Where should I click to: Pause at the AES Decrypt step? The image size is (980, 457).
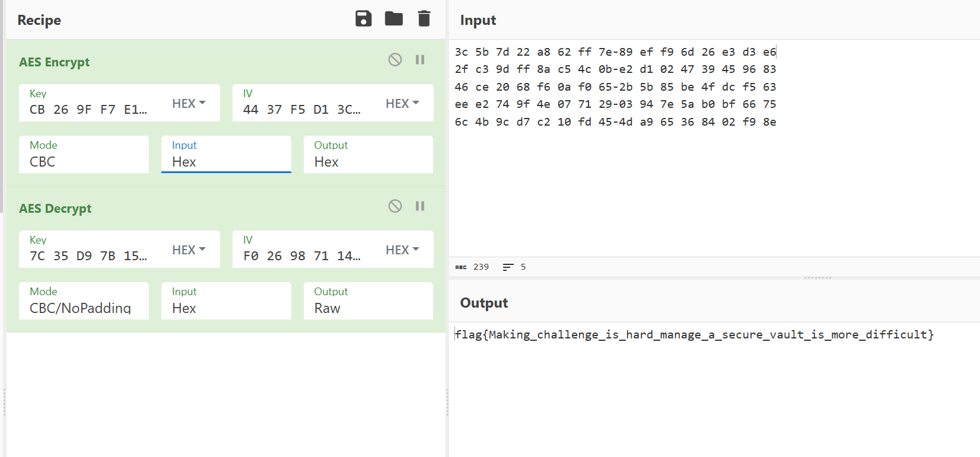420,206
